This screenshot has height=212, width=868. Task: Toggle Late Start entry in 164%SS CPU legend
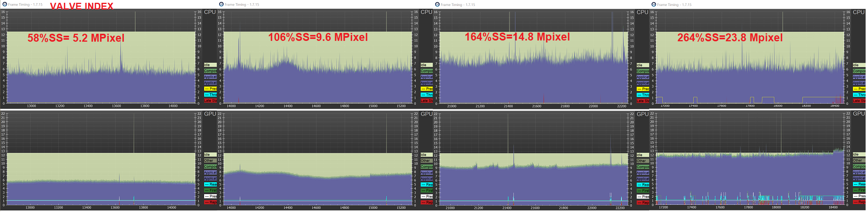643,101
